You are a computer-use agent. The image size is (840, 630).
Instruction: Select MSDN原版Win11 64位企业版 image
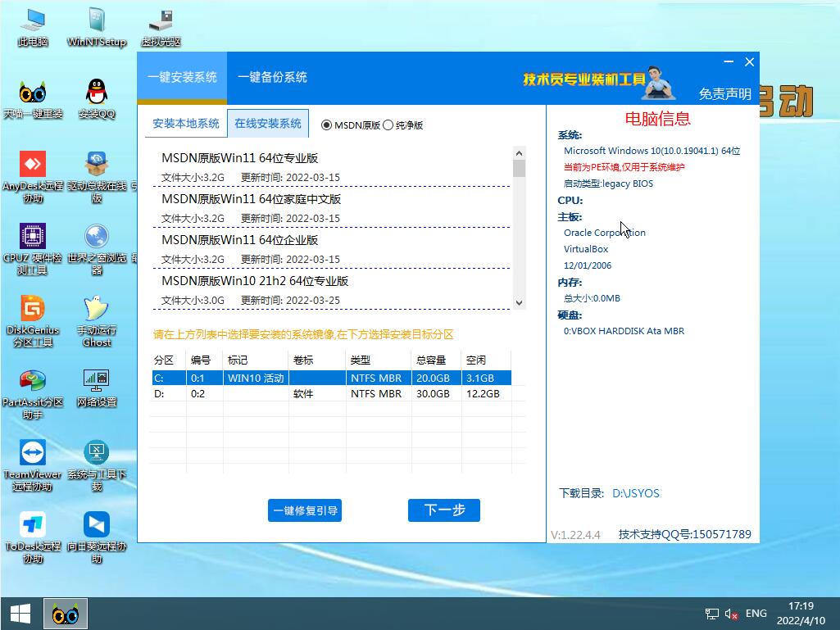point(331,248)
